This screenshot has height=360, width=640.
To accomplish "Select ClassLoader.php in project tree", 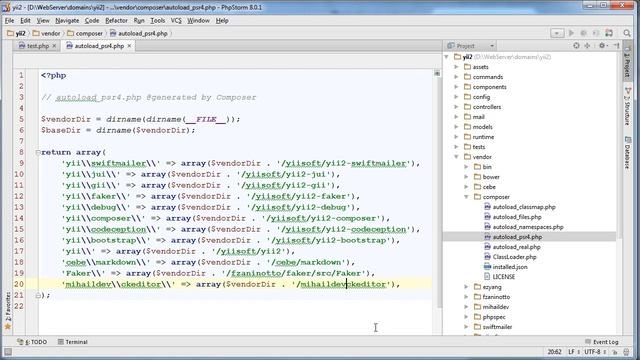I will tap(514, 257).
